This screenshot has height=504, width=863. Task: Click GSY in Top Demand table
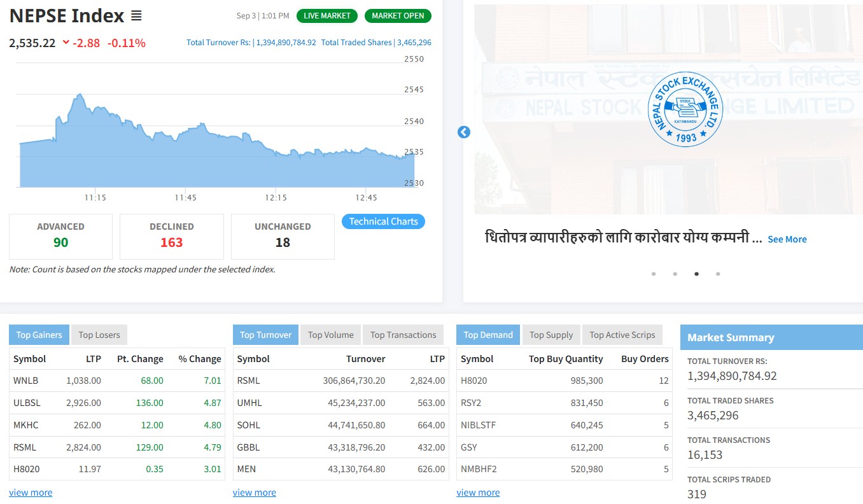coord(469,447)
